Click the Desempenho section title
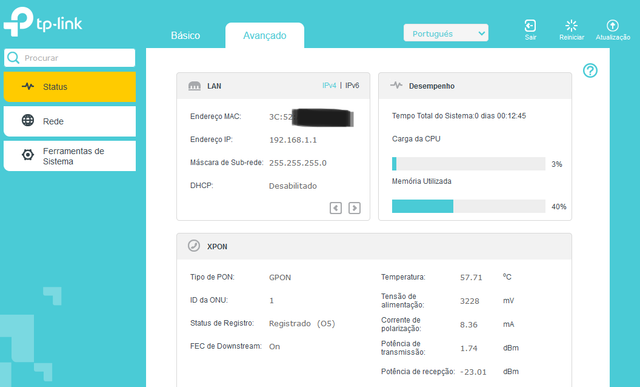This screenshot has width=640, height=387. [x=431, y=86]
